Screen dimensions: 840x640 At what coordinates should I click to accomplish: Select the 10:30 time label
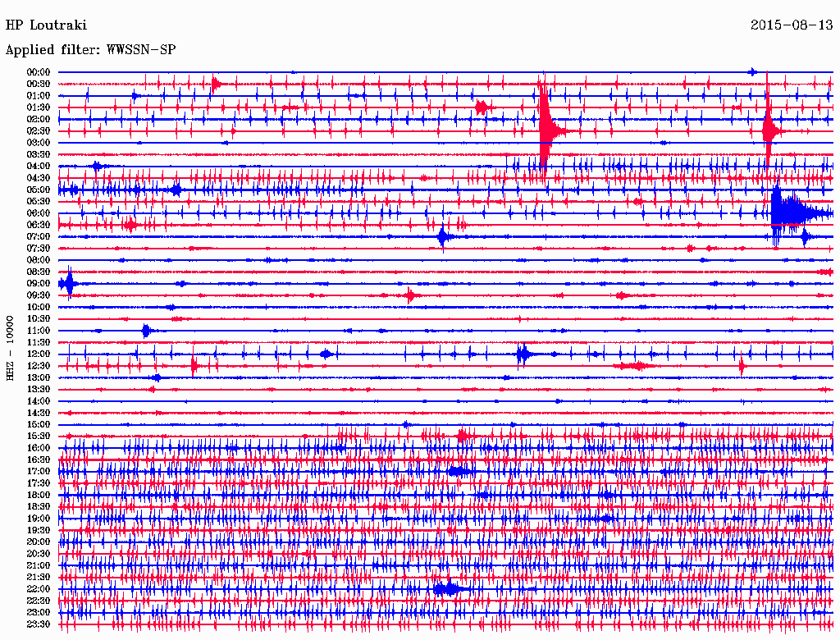click(x=39, y=319)
